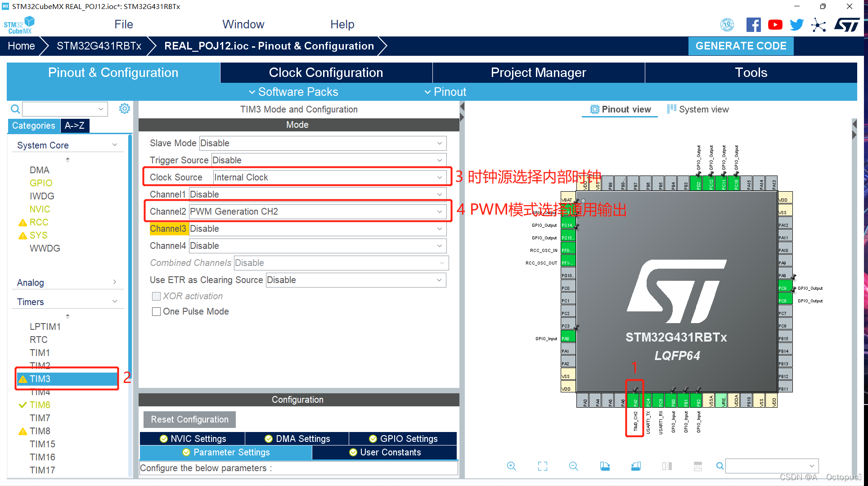Toggle XOR activation checkbox
This screenshot has width=868, height=486.
tap(157, 296)
